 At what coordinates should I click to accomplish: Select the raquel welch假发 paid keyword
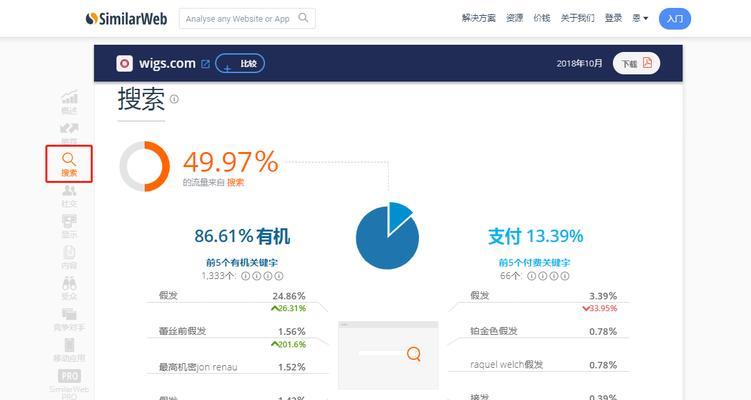tap(506, 365)
